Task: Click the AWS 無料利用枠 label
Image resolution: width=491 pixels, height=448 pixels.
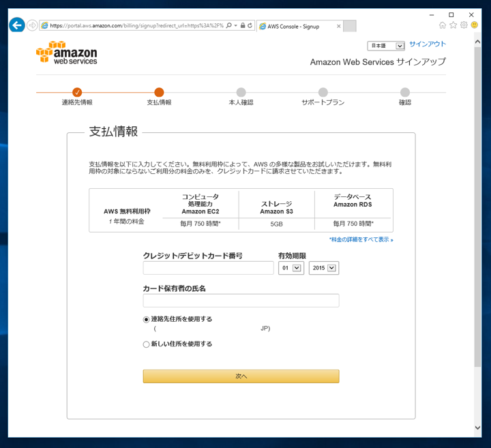Action: click(x=127, y=211)
